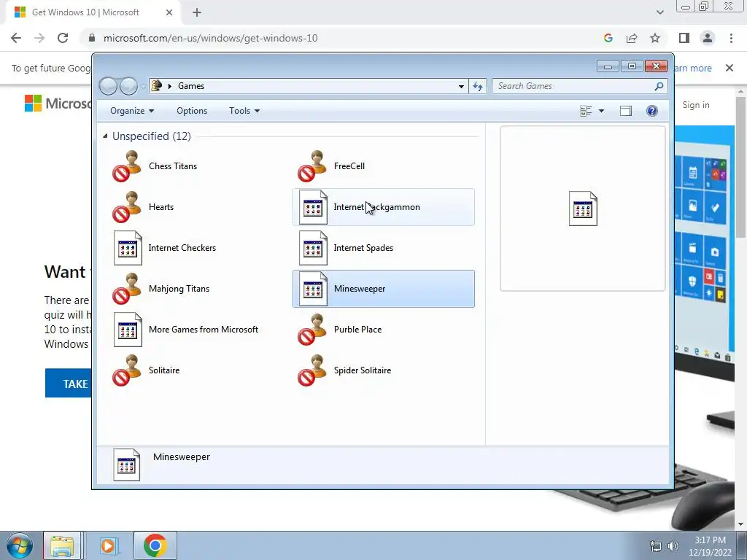Open Chrome tab search chevron
747x560 pixels.
tap(659, 12)
